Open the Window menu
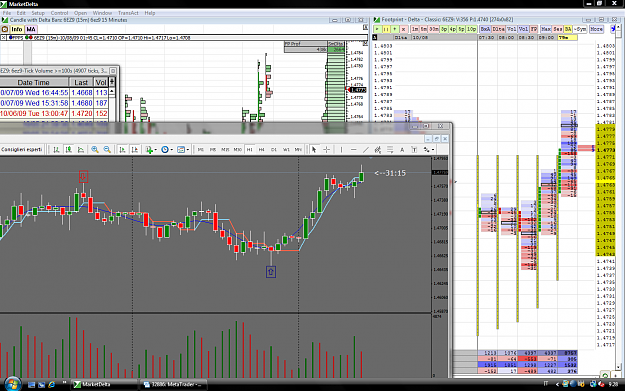The width and height of the screenshot is (625, 391). coord(102,13)
